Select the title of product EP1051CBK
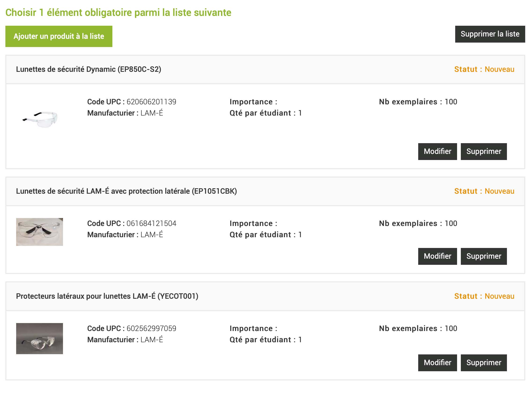The width and height of the screenshot is (532, 393). pos(126,191)
